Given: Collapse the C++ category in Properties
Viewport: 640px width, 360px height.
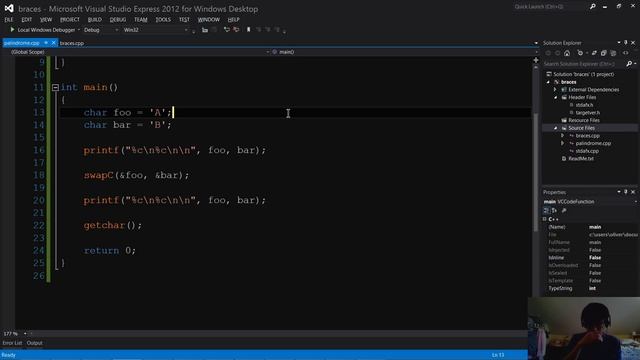Looking at the screenshot, I should tap(545, 219).
